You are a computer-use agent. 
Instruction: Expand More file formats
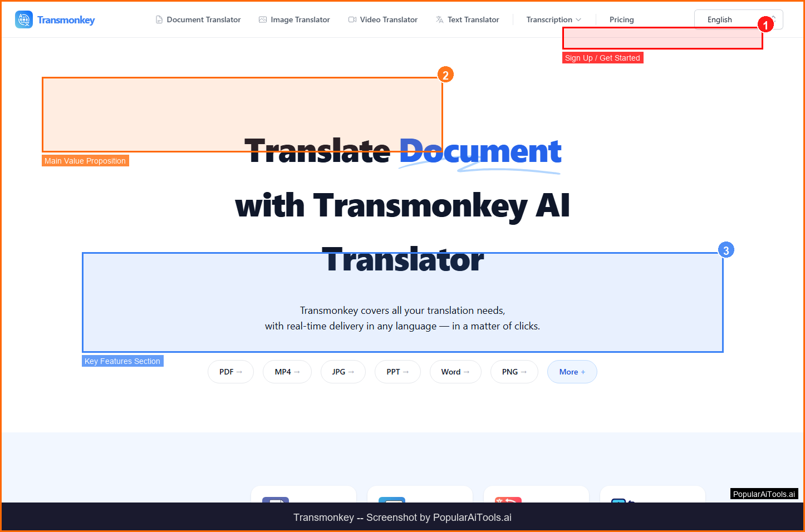click(x=572, y=372)
